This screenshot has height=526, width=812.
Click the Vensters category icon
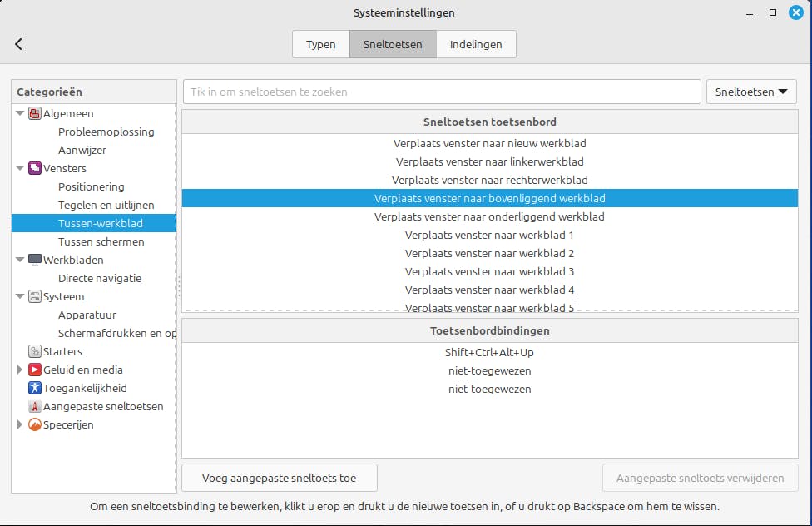pos(35,168)
